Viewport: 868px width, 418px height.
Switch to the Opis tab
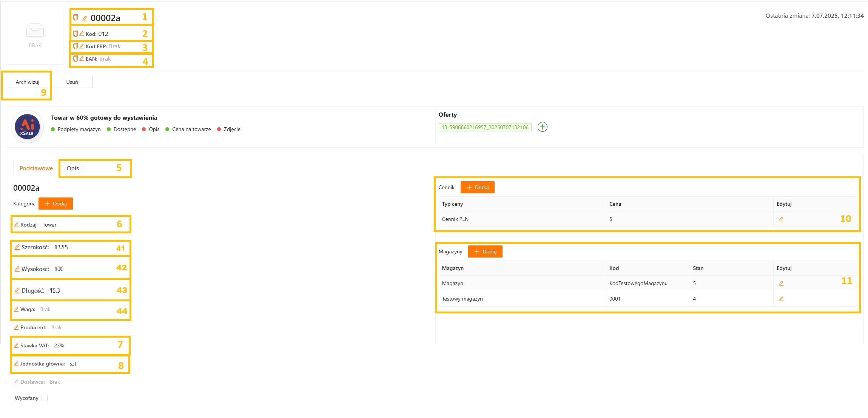pos(72,168)
